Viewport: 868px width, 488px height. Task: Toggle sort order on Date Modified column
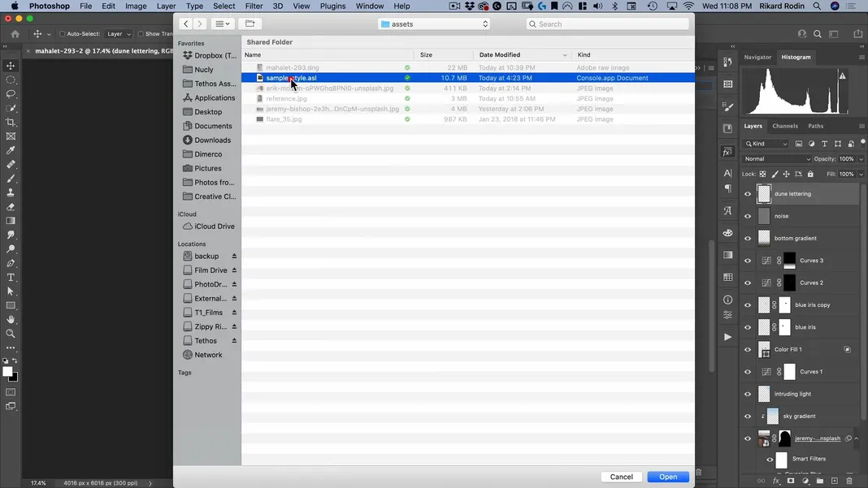[523, 54]
